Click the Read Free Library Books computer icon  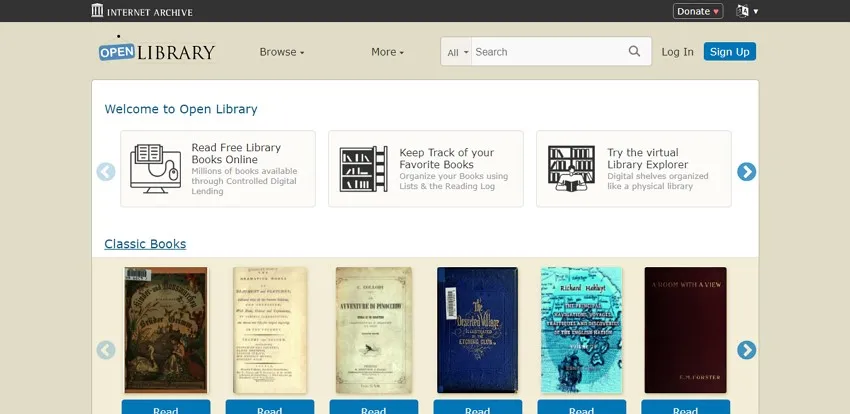[x=156, y=169]
